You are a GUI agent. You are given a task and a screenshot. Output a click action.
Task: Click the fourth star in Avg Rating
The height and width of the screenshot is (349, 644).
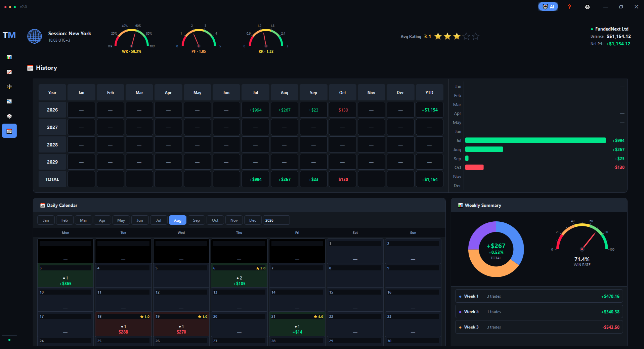tap(466, 36)
